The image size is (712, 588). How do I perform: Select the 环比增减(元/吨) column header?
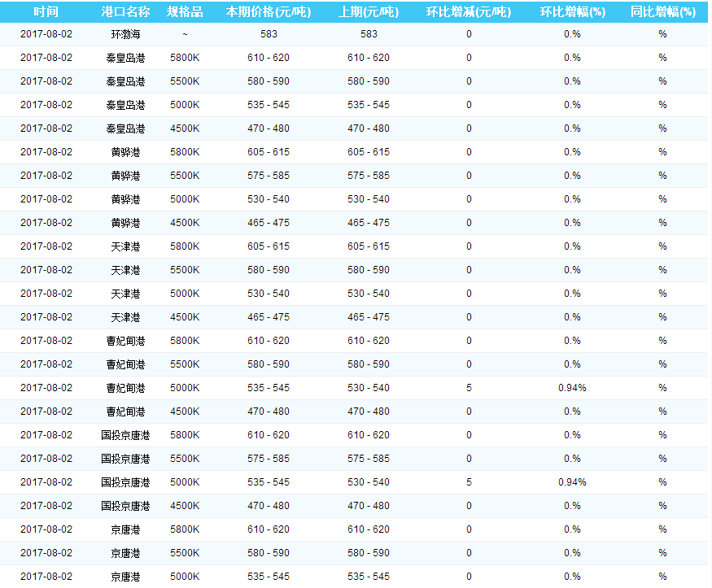coord(469,11)
